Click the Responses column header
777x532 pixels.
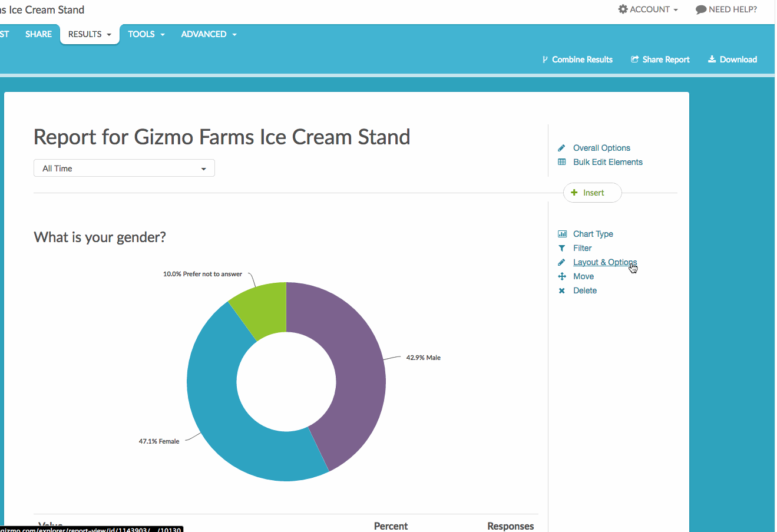coord(511,526)
